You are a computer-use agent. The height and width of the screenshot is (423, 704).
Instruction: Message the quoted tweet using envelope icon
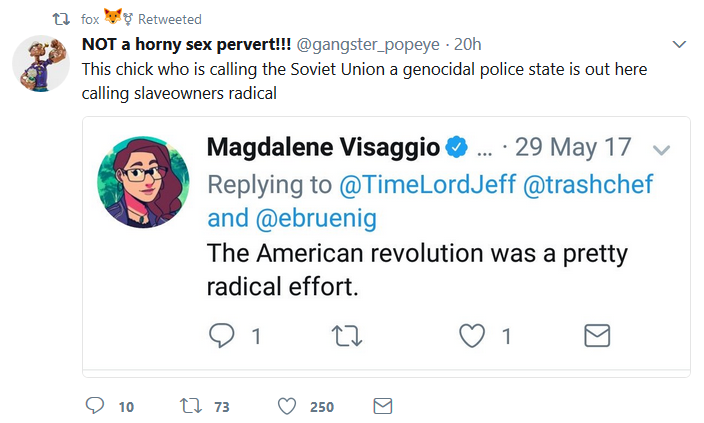596,336
